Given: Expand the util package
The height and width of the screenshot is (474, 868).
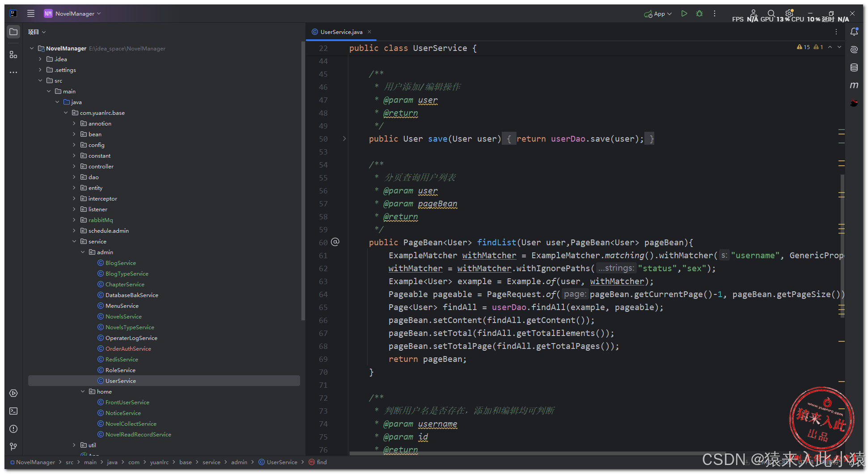Looking at the screenshot, I should coord(74,445).
